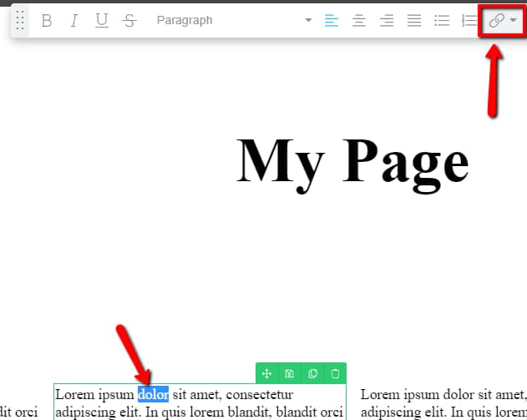
Task: Insert a bulleted list
Action: point(442,21)
